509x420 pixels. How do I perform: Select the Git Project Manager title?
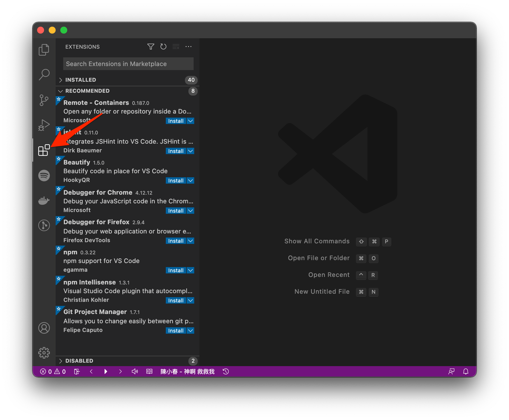[95, 312]
